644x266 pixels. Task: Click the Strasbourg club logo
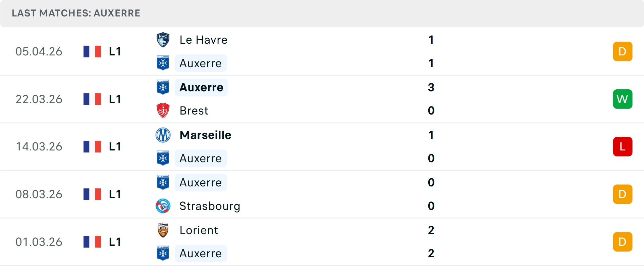[163, 206]
